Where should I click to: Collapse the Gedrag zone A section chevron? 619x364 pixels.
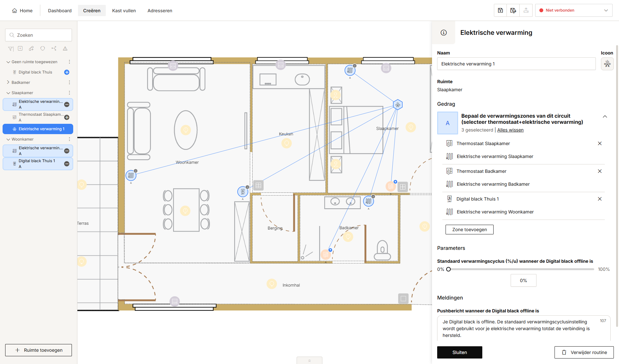(x=605, y=117)
